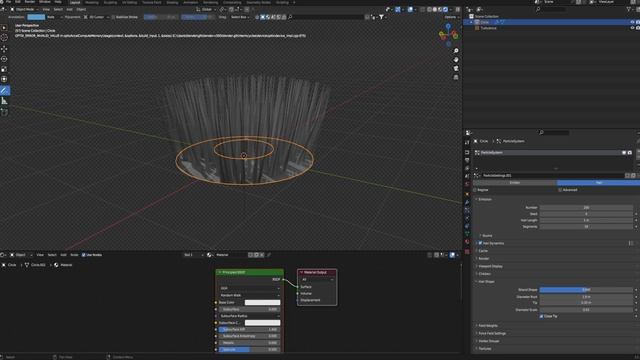
Task: Select the Add Cube tool
Action: [x=4, y=112]
